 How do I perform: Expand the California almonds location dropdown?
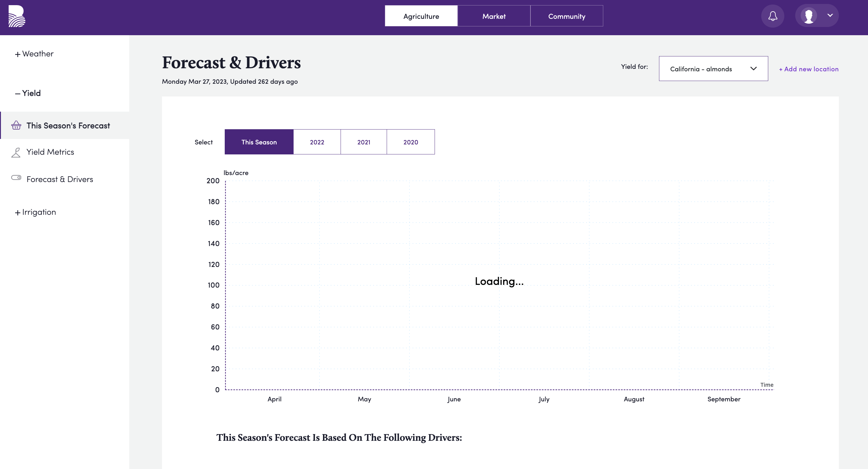tap(713, 68)
